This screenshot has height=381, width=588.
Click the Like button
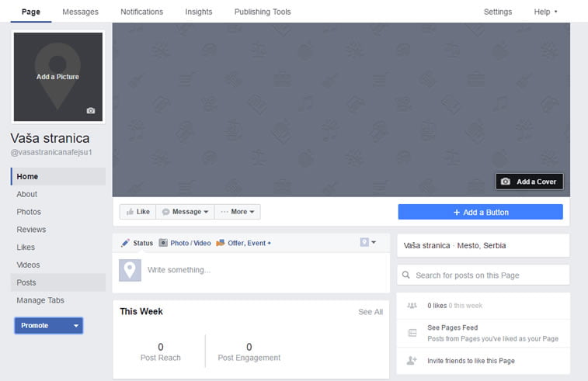click(137, 212)
